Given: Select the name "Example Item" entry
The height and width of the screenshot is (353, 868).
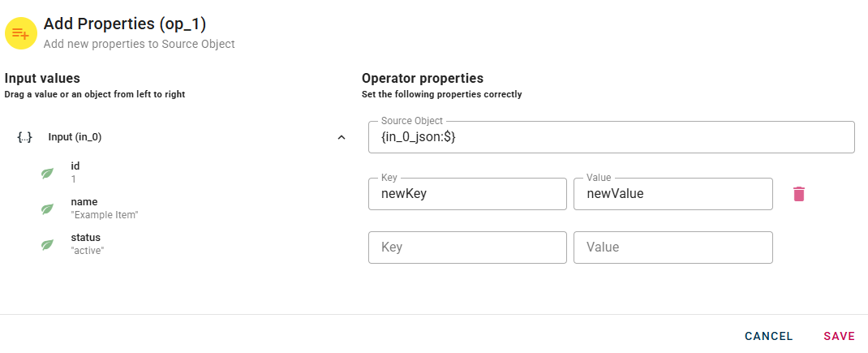Looking at the screenshot, I should pyautogui.click(x=105, y=208).
